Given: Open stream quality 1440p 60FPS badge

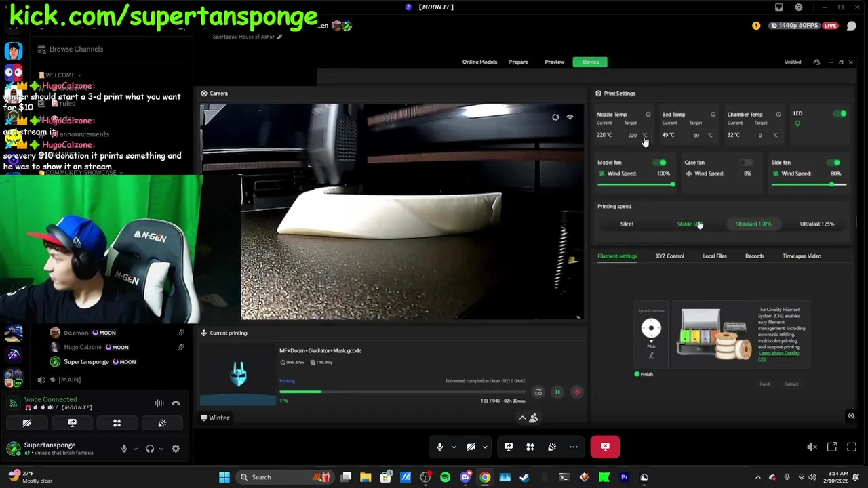Looking at the screenshot, I should 794,26.
